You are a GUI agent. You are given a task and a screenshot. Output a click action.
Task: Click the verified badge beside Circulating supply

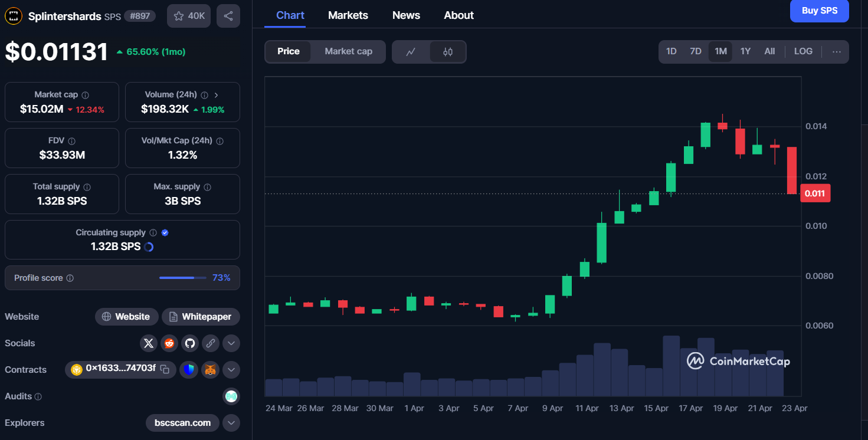165,233
